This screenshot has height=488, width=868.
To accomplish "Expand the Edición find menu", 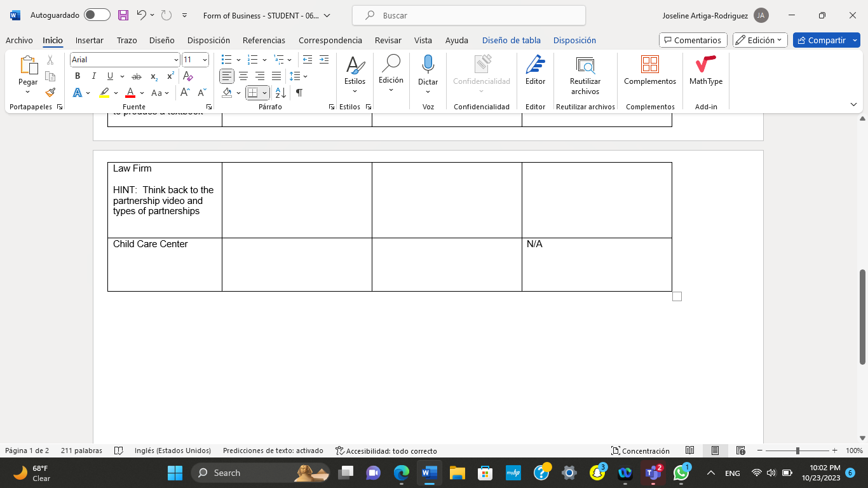I will coord(391,74).
